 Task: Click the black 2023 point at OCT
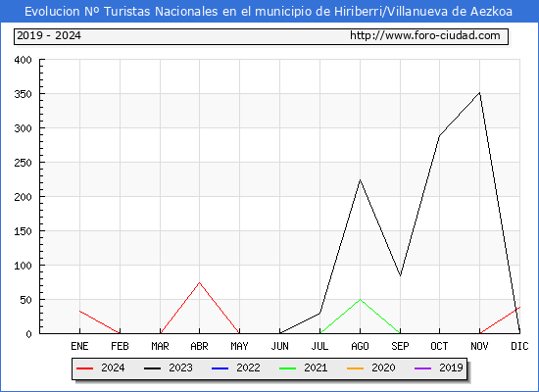(x=439, y=136)
